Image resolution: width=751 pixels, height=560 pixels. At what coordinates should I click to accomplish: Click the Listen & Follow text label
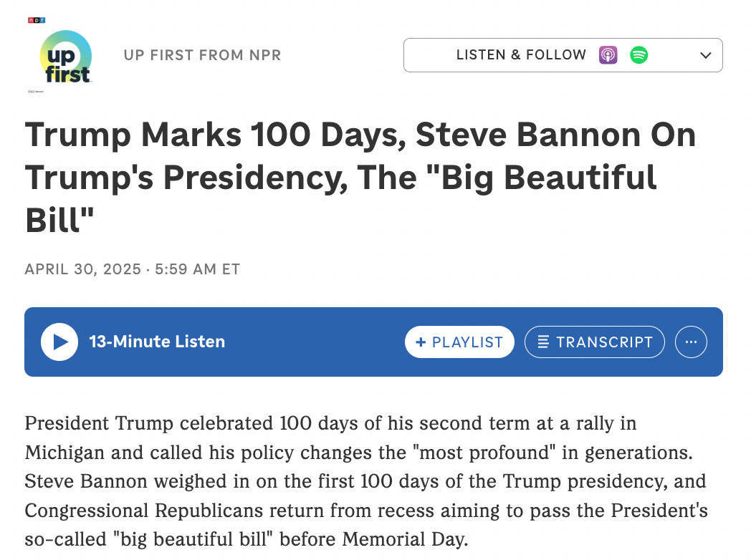(521, 55)
